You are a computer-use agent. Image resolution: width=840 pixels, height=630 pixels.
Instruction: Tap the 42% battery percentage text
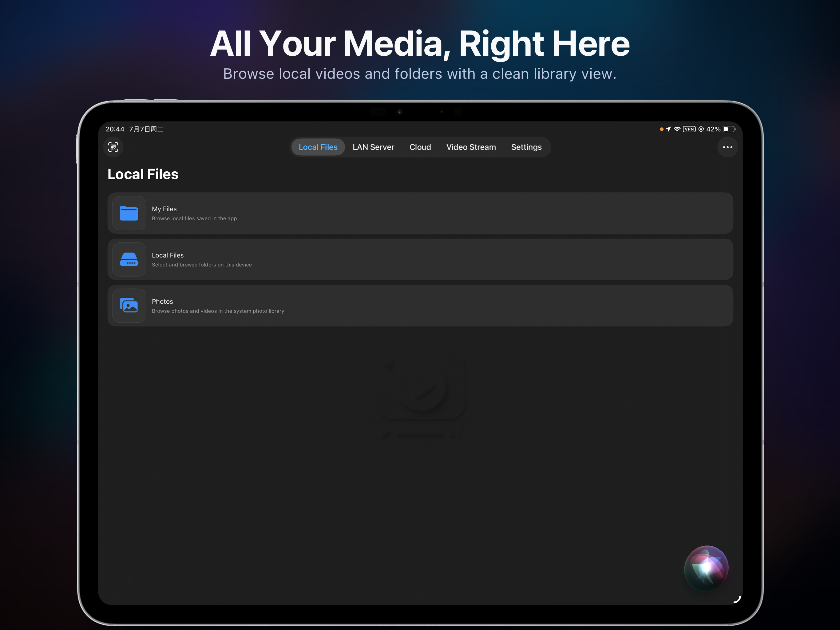pos(713,129)
